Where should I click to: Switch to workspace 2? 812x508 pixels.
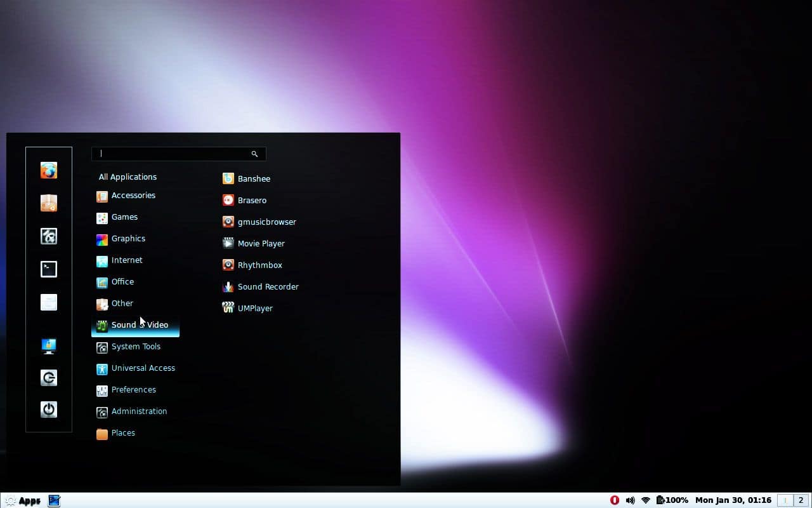[801, 500]
